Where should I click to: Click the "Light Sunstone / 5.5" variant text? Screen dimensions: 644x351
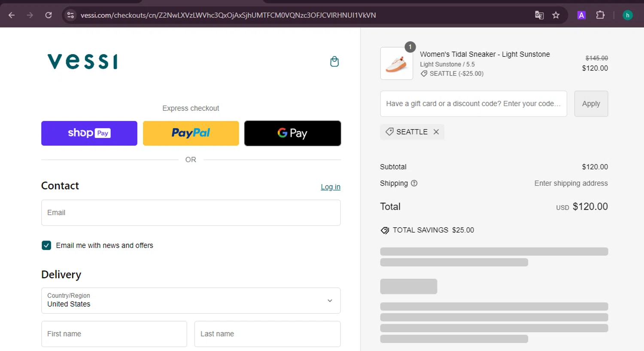click(447, 64)
